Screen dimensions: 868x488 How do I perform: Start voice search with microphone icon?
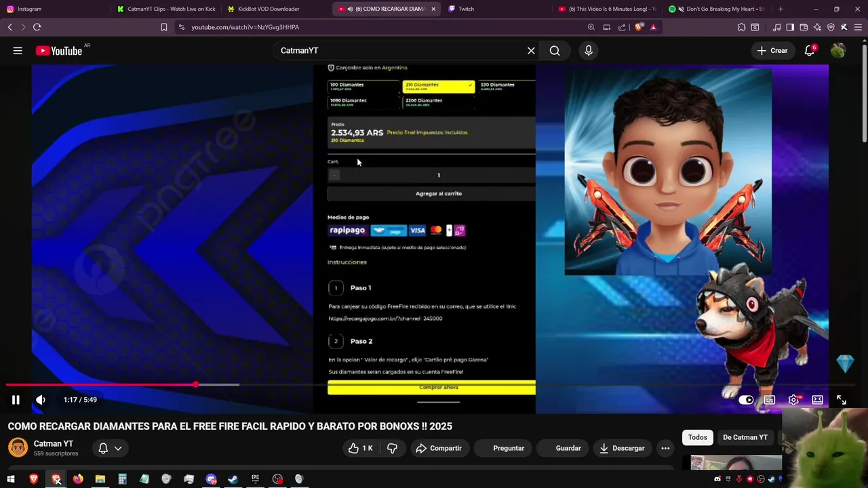[588, 51]
